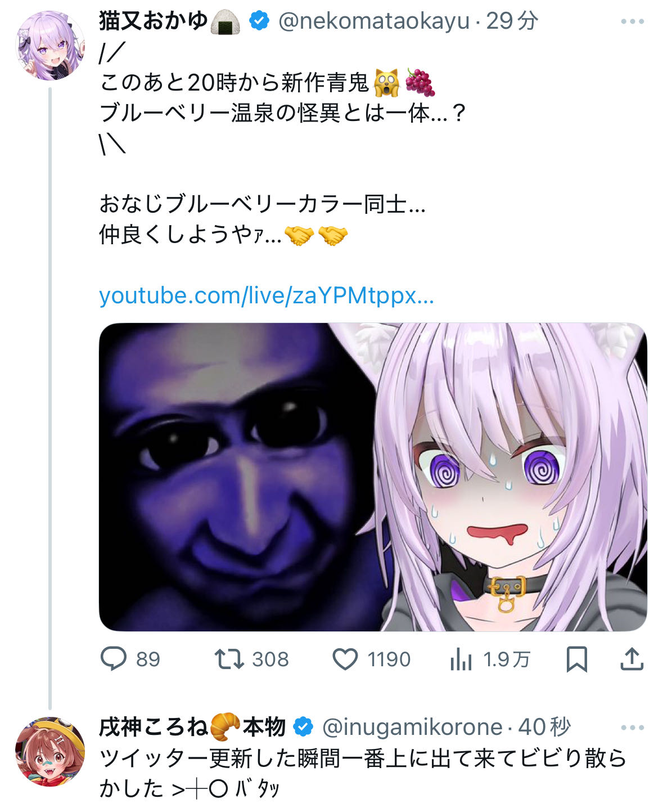Open more options on nekomataokayu tweet

coord(633,21)
